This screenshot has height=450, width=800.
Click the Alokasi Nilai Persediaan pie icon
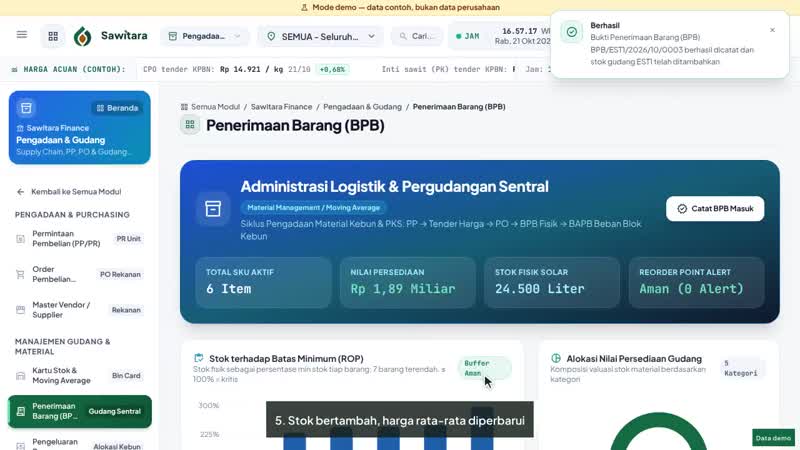coord(556,358)
